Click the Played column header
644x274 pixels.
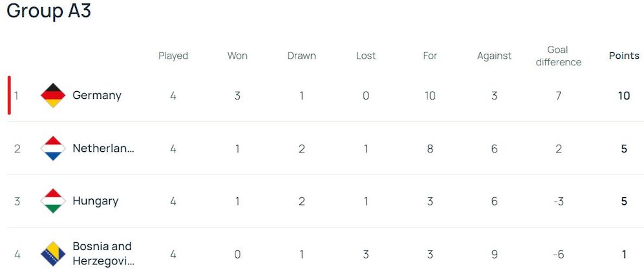[x=173, y=56]
